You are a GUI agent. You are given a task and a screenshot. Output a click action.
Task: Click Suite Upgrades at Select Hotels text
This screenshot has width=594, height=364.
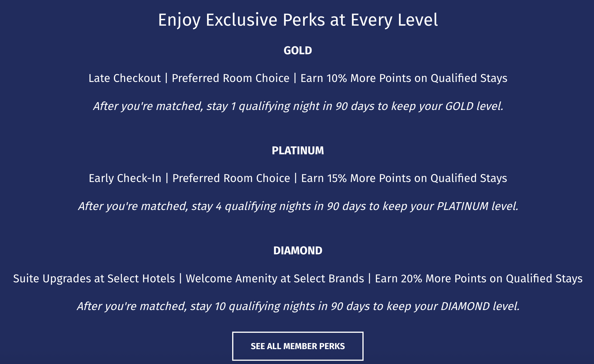94,279
